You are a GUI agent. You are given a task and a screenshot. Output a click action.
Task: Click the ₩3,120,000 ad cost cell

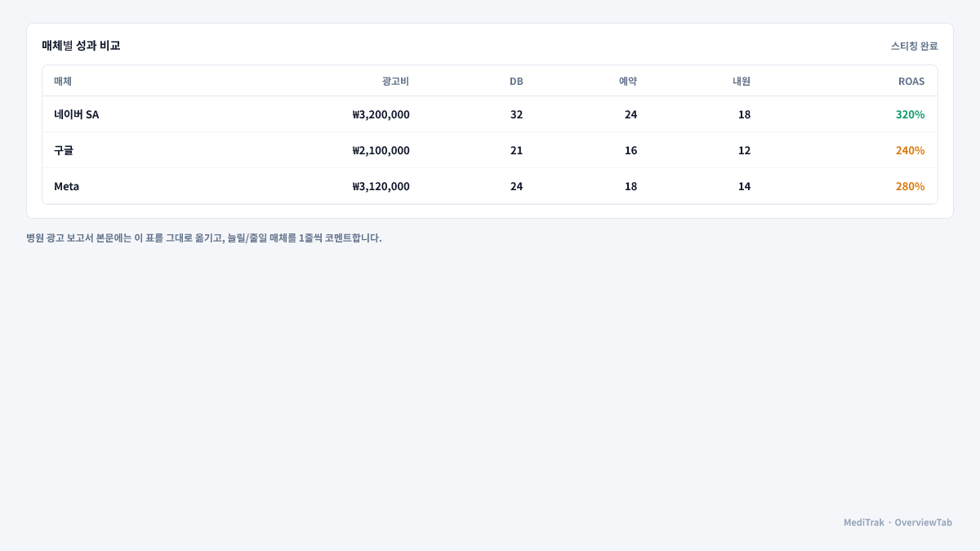pyautogui.click(x=381, y=186)
